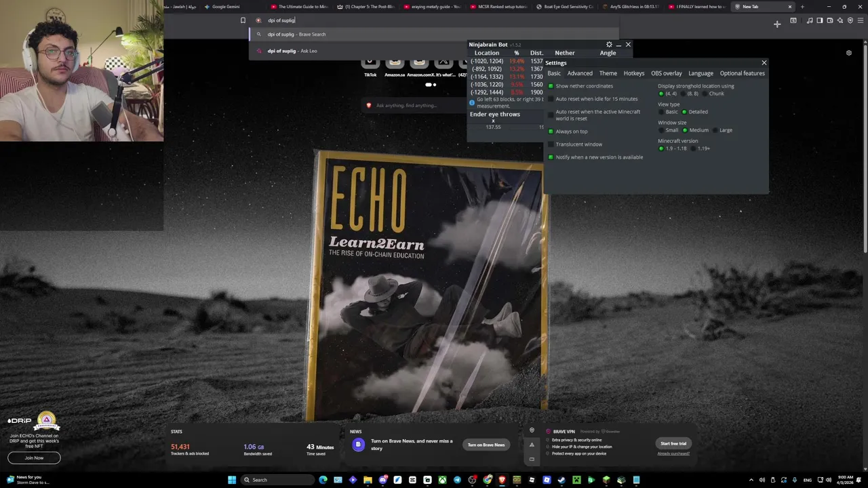Customize new tab page icon
Image resolution: width=868 pixels, height=488 pixels.
[848, 53]
